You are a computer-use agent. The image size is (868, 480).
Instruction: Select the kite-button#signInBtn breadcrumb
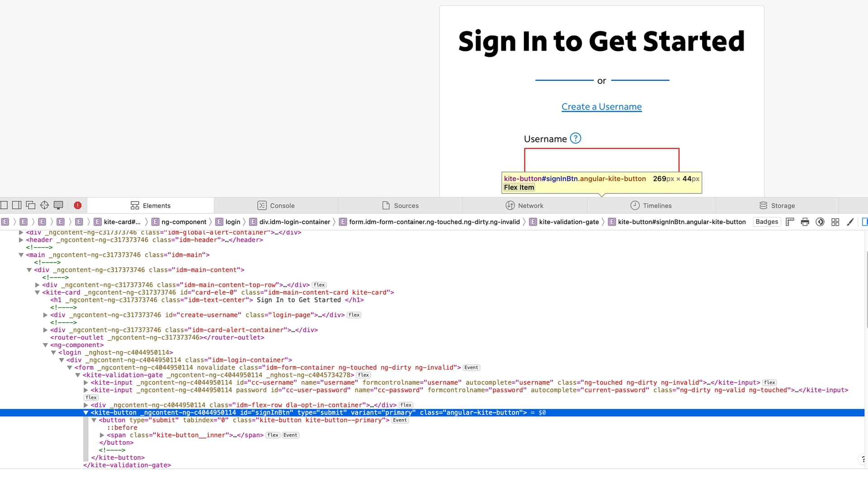click(x=677, y=222)
